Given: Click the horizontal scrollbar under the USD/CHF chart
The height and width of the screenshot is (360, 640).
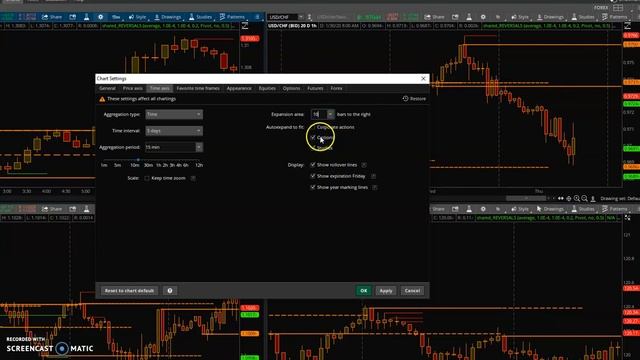Looking at the screenshot, I should point(527,198).
